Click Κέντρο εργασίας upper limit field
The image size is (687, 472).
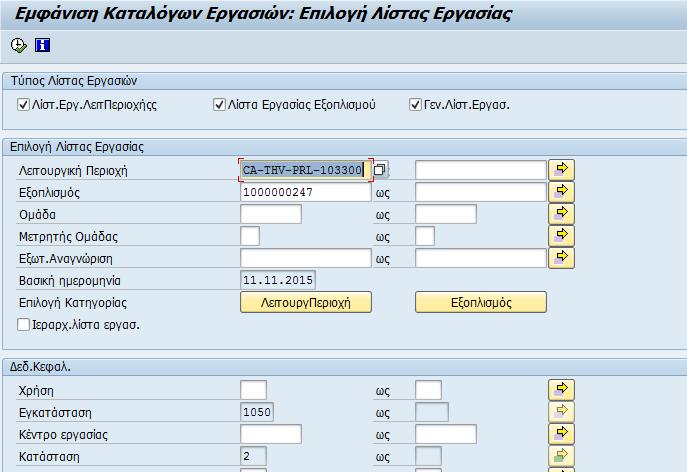[446, 434]
